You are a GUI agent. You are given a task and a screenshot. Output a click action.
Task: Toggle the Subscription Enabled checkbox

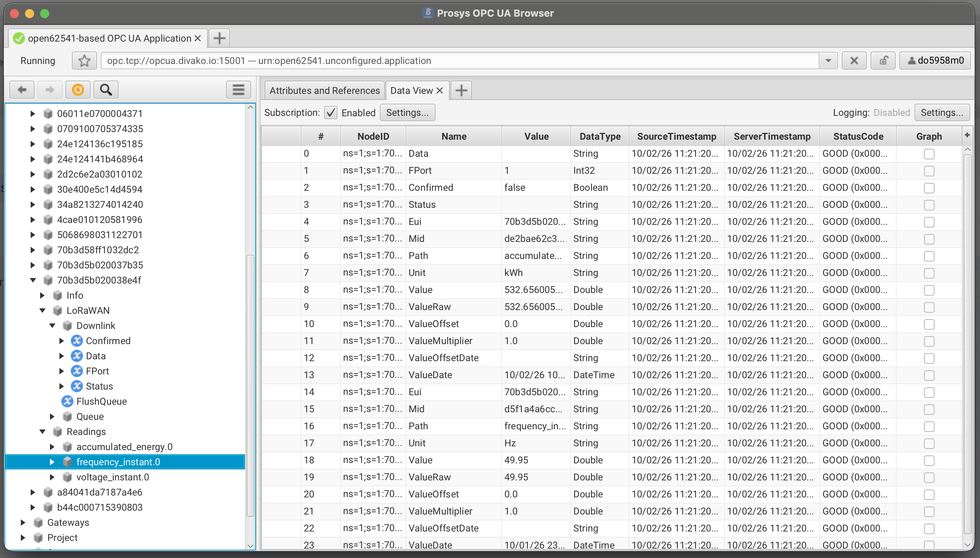point(331,113)
